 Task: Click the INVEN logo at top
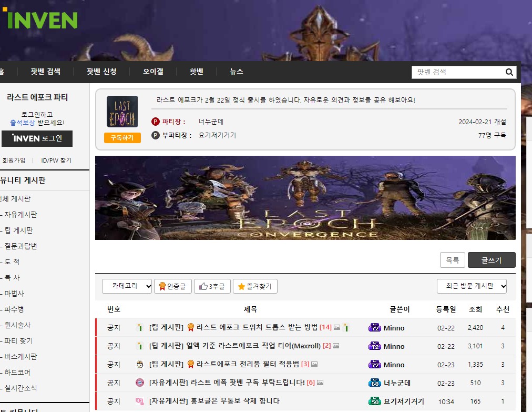click(x=40, y=18)
